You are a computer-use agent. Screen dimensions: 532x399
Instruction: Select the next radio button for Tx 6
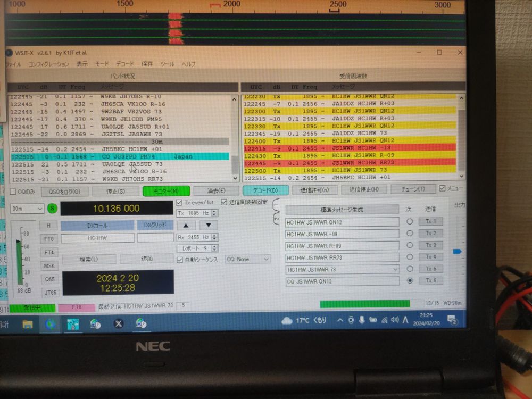tap(410, 280)
